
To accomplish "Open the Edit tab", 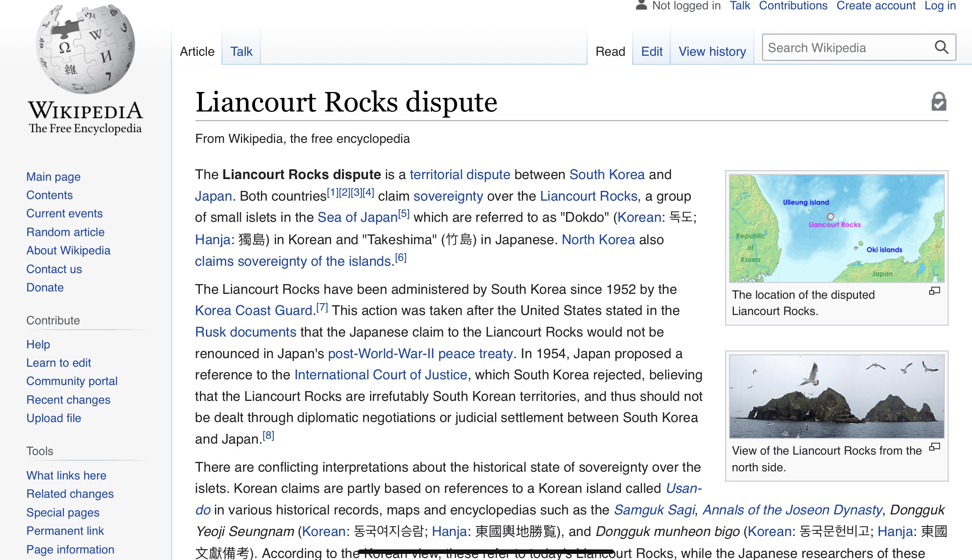I will point(652,52).
